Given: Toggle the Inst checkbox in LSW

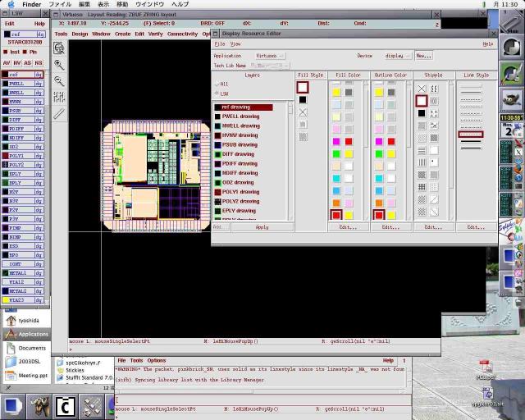Looking at the screenshot, I should [x=6, y=52].
